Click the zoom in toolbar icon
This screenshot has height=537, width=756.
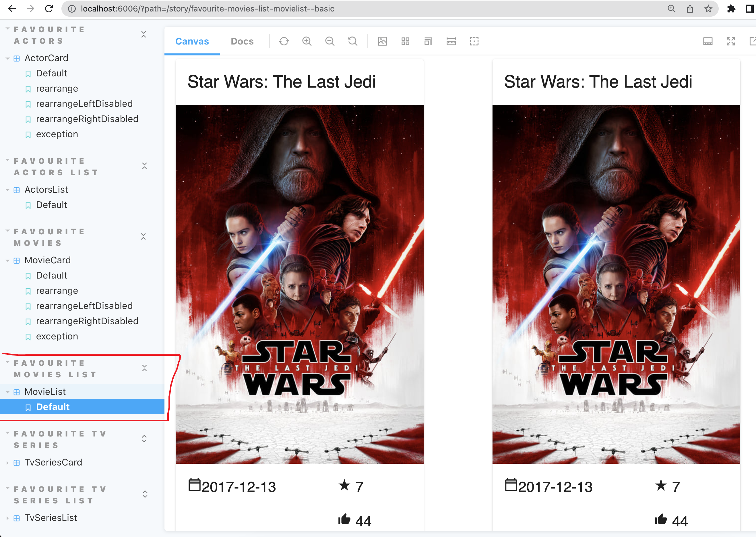(307, 41)
